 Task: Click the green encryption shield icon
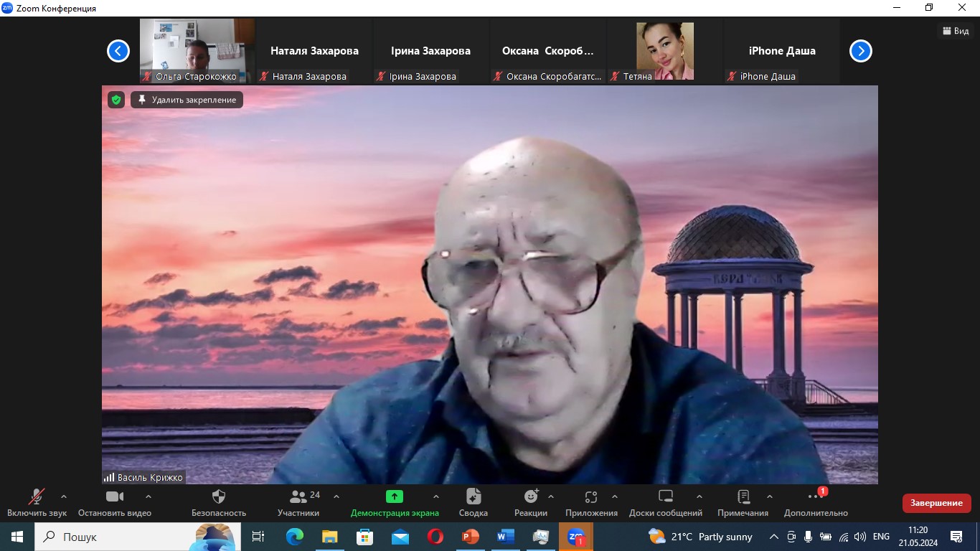pos(116,100)
